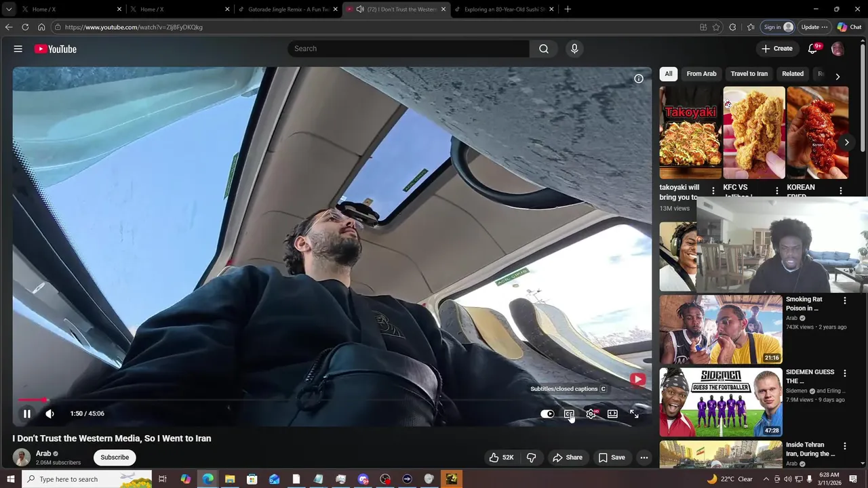
Task: Select the Related chip
Action: coord(793,74)
